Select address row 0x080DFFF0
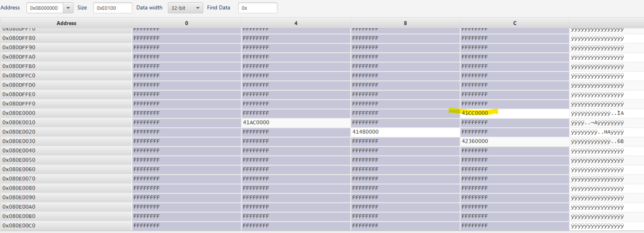 pos(66,104)
